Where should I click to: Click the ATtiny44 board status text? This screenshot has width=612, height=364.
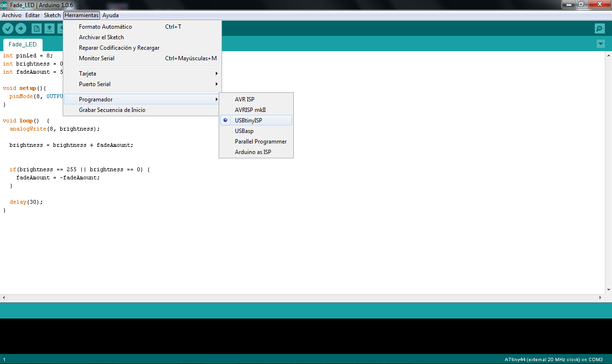click(x=554, y=359)
